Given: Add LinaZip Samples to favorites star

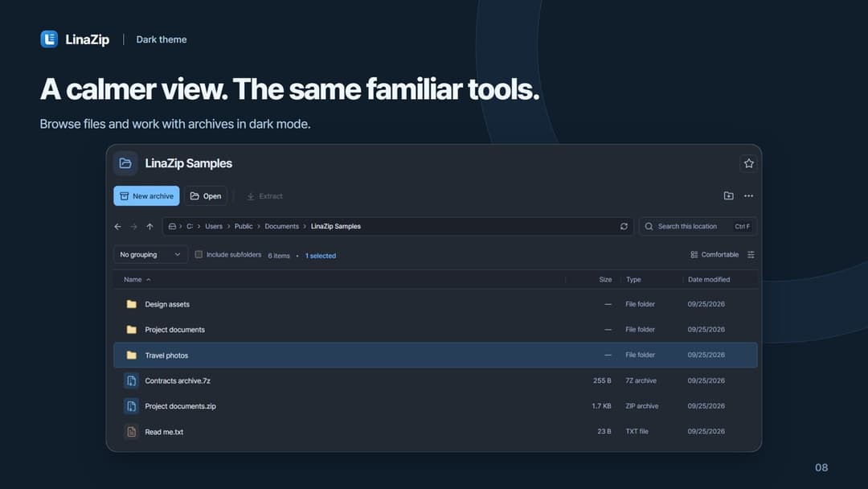Looking at the screenshot, I should 748,163.
